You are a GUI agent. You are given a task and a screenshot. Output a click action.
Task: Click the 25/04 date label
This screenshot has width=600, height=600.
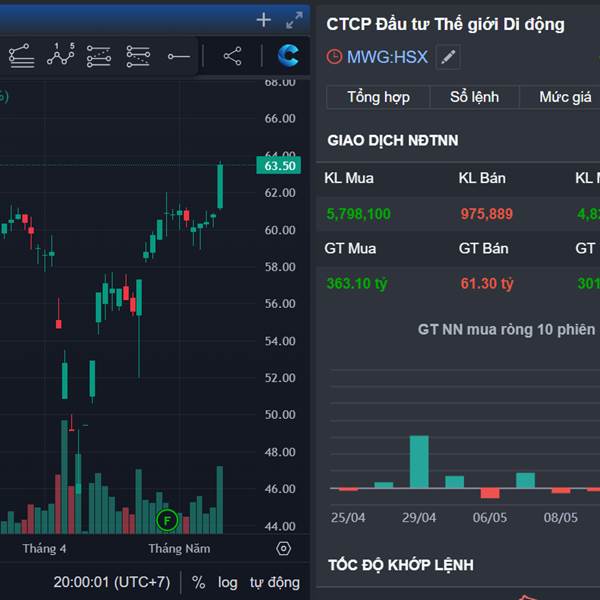point(348,518)
